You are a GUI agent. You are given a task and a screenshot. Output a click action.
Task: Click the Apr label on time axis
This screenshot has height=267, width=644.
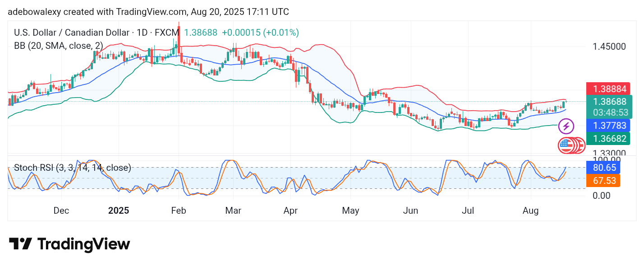point(290,211)
